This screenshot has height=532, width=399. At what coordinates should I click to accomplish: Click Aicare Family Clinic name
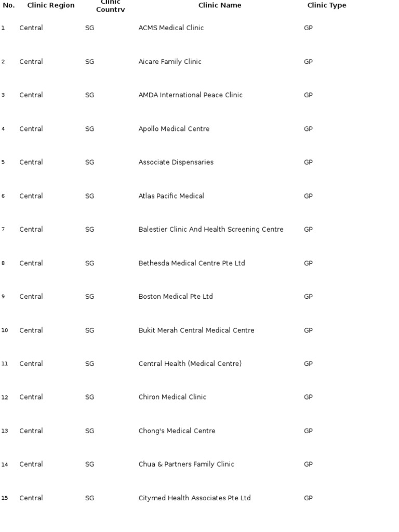tap(169, 62)
